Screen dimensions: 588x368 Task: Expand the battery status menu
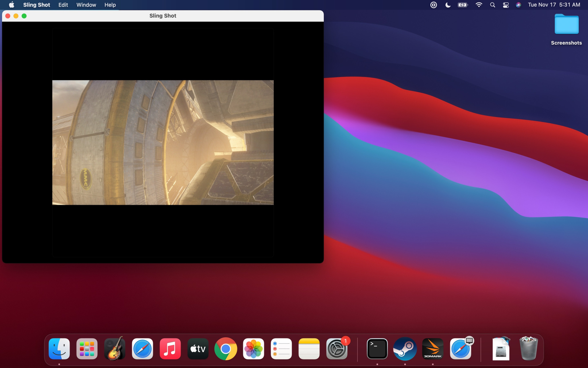(463, 5)
